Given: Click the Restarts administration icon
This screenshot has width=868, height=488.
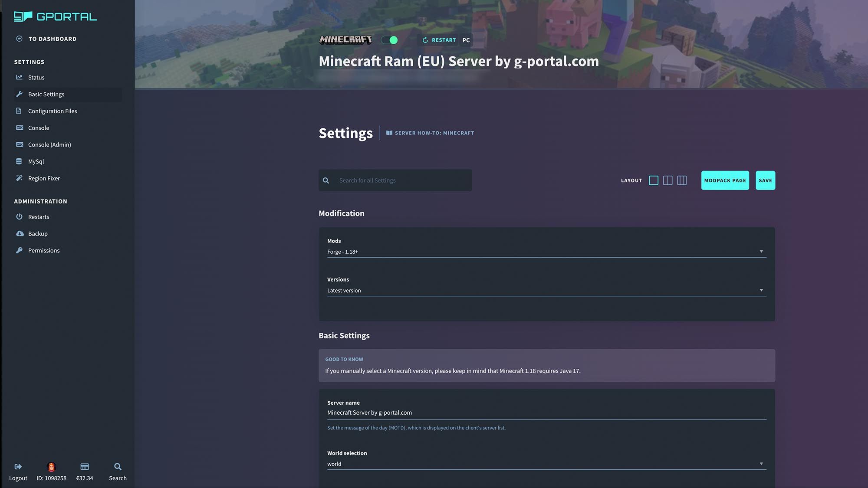Looking at the screenshot, I should coord(19,217).
